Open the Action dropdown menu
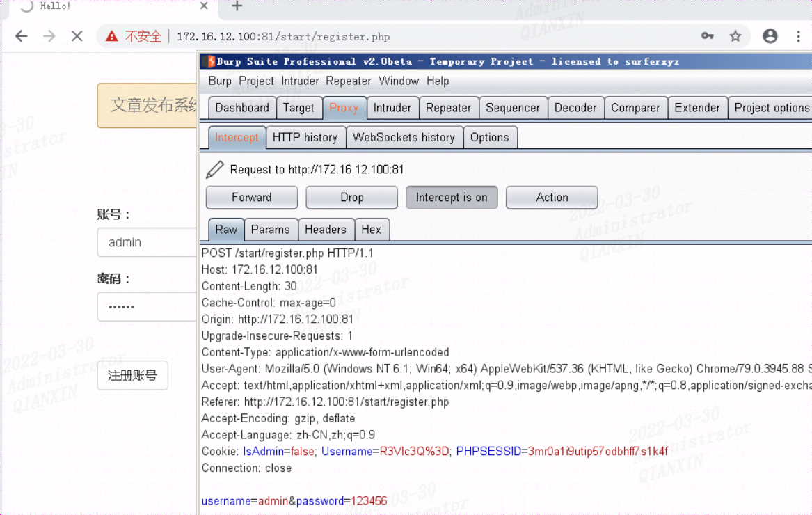The height and width of the screenshot is (515, 812). click(x=552, y=197)
